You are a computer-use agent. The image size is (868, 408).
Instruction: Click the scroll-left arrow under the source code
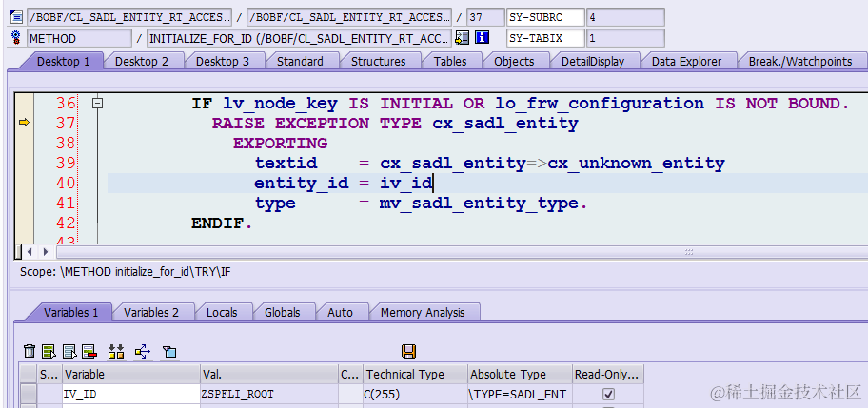(30, 252)
